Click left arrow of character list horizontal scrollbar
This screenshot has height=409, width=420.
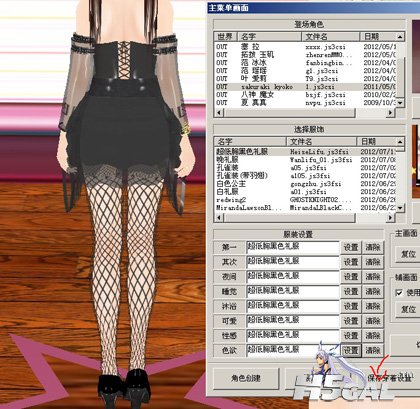[x=219, y=113]
